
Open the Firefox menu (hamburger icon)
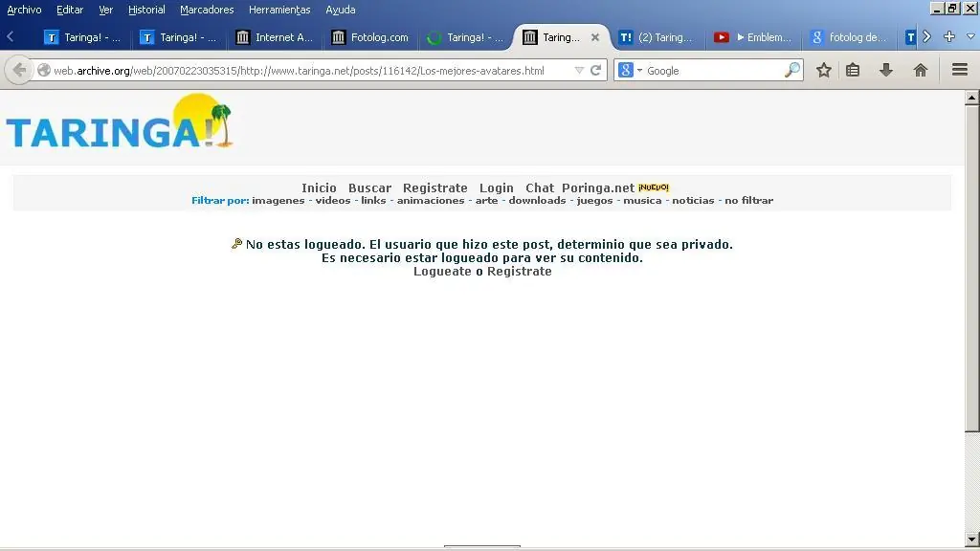pyautogui.click(x=958, y=70)
